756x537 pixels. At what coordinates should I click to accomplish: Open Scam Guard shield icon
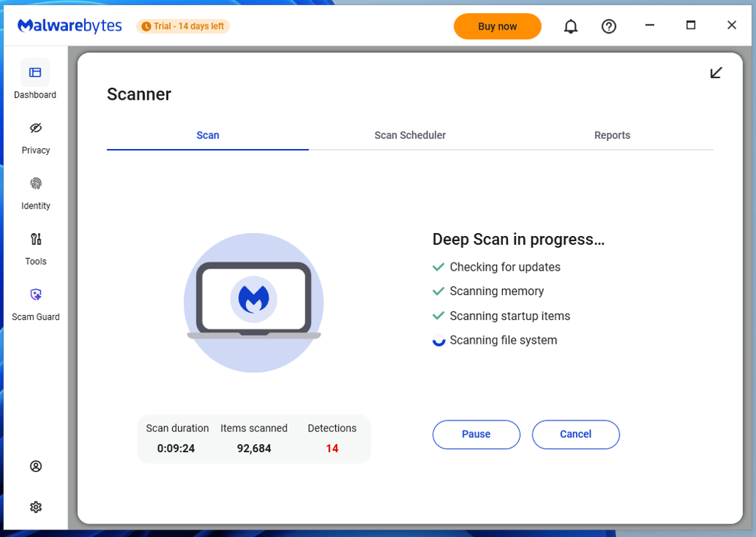coord(35,295)
